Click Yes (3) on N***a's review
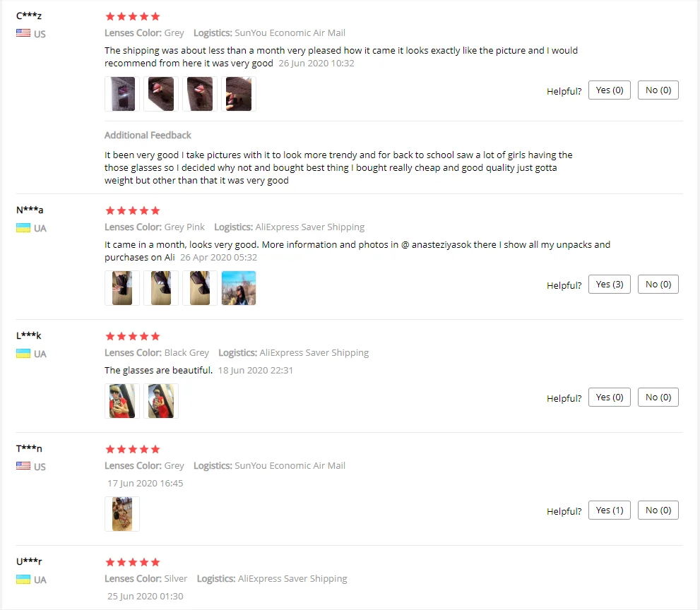Viewport: 700px width, 610px height. point(610,285)
